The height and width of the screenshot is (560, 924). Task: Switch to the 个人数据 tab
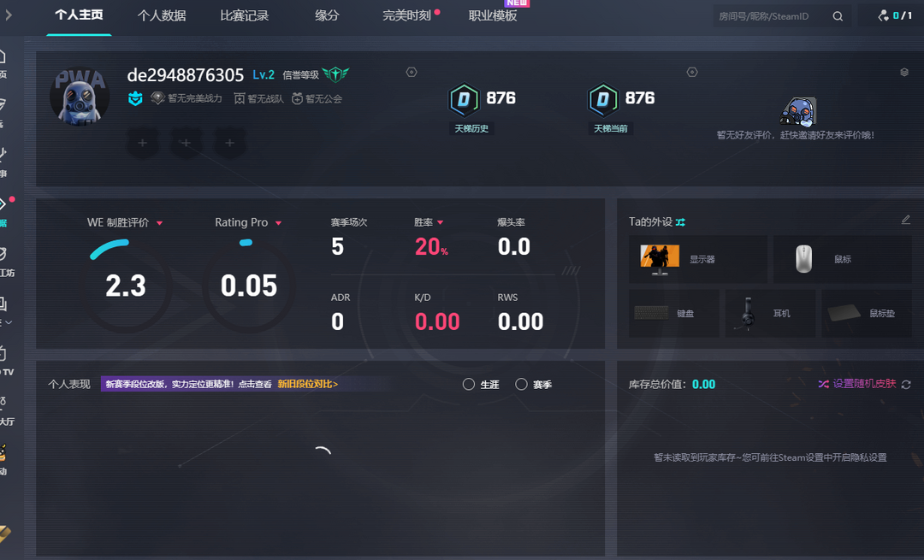(x=162, y=15)
